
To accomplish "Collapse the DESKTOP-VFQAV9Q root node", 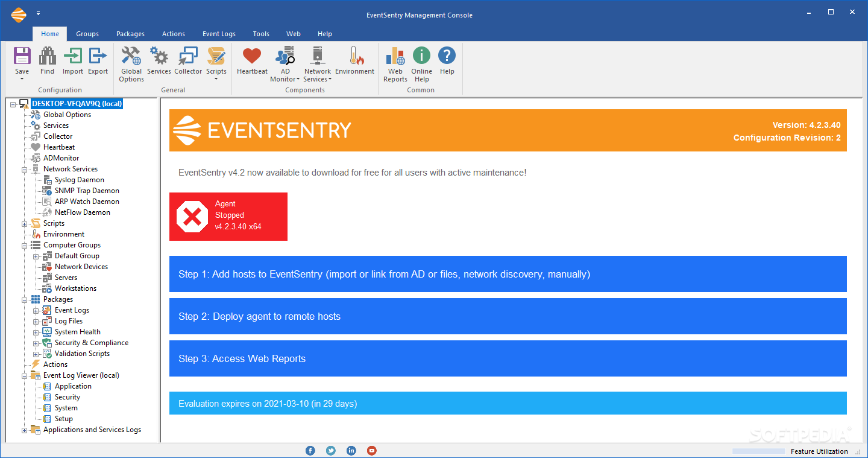I will point(13,104).
